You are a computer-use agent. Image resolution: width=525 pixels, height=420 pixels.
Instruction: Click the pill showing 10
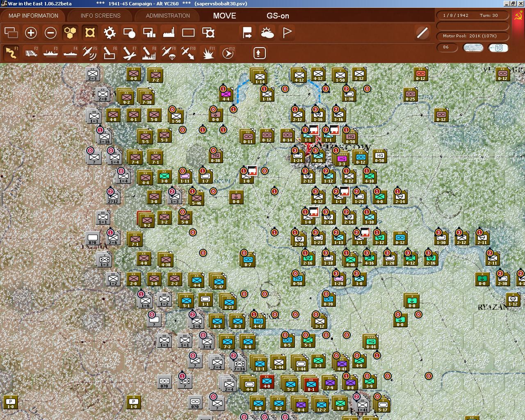498,48
